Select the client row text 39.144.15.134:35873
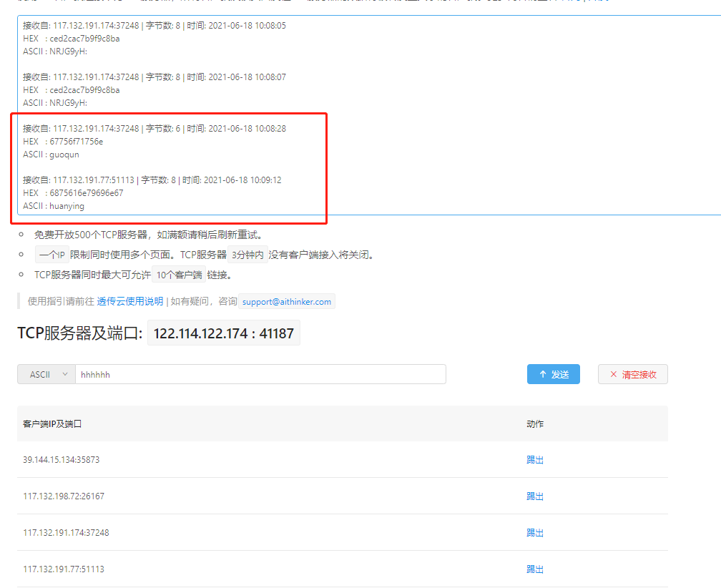The image size is (721, 588). point(62,460)
